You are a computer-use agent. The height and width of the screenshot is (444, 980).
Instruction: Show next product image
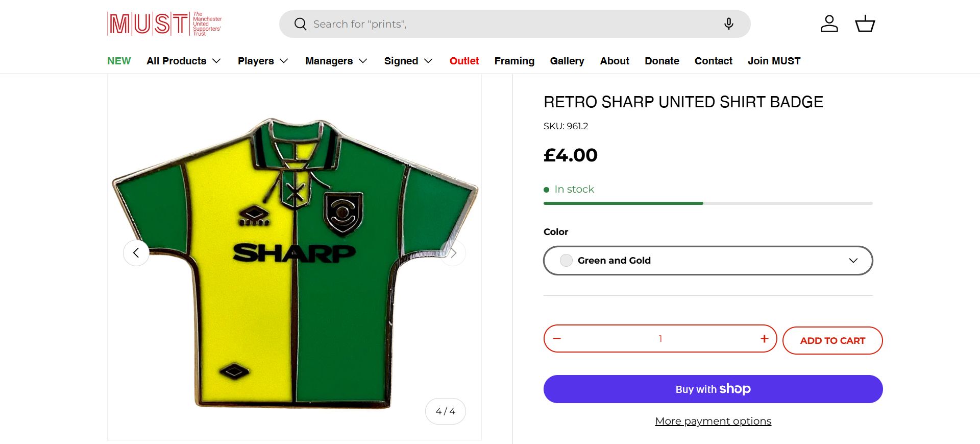(453, 253)
